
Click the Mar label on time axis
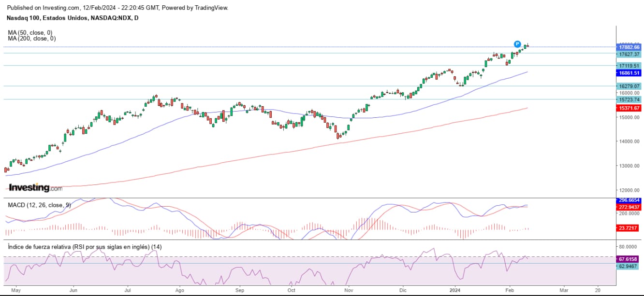563,291
